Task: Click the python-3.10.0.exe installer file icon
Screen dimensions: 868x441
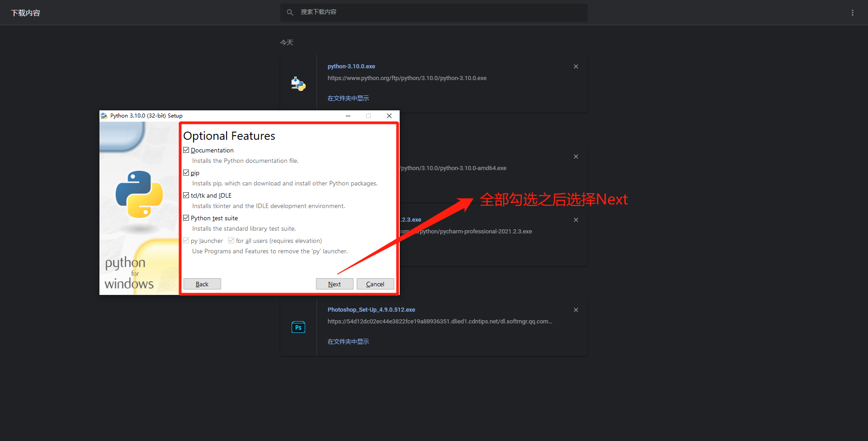Action: 298,84
